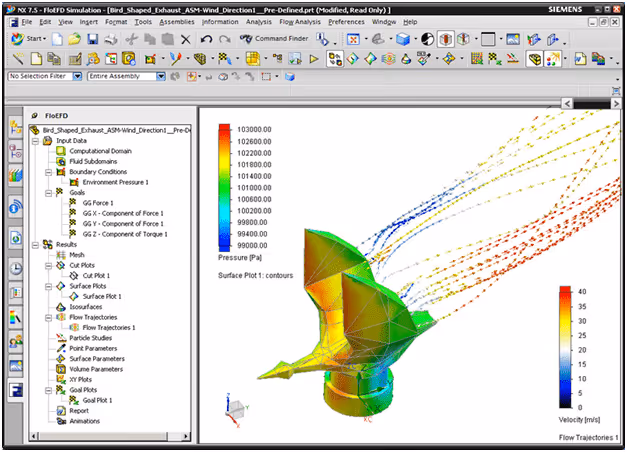
Task: Click the Print icon
Action: [x=111, y=39]
